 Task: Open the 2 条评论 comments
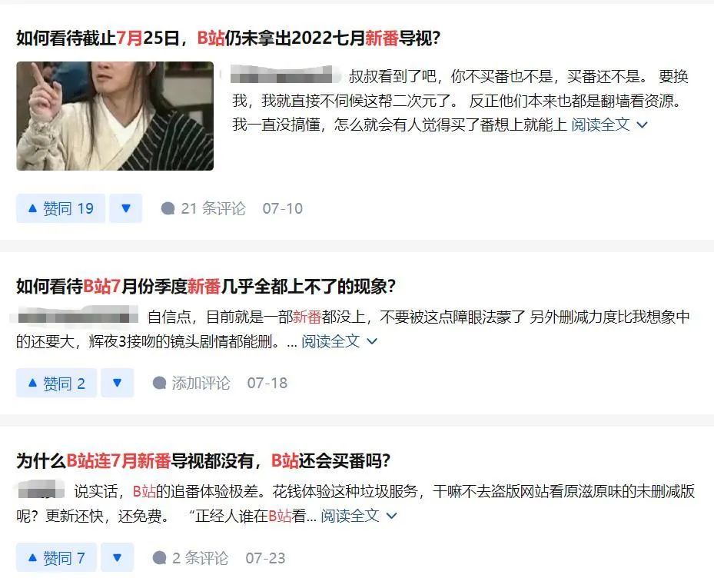(x=191, y=557)
